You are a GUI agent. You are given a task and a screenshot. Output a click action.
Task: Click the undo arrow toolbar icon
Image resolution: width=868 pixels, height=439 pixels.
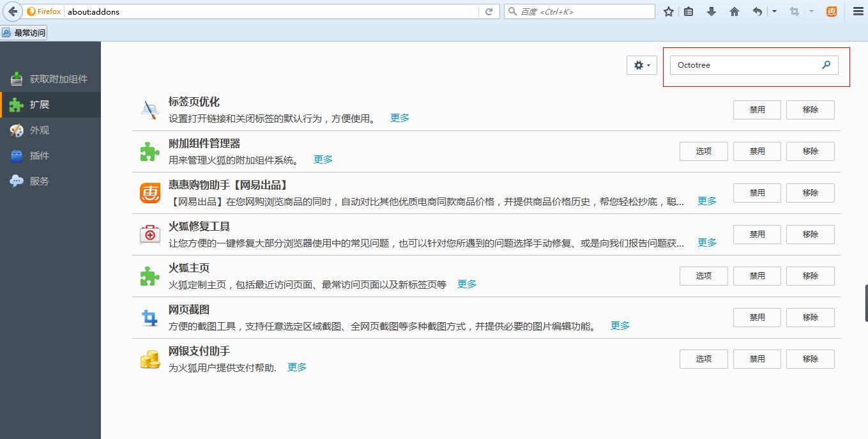[758, 12]
